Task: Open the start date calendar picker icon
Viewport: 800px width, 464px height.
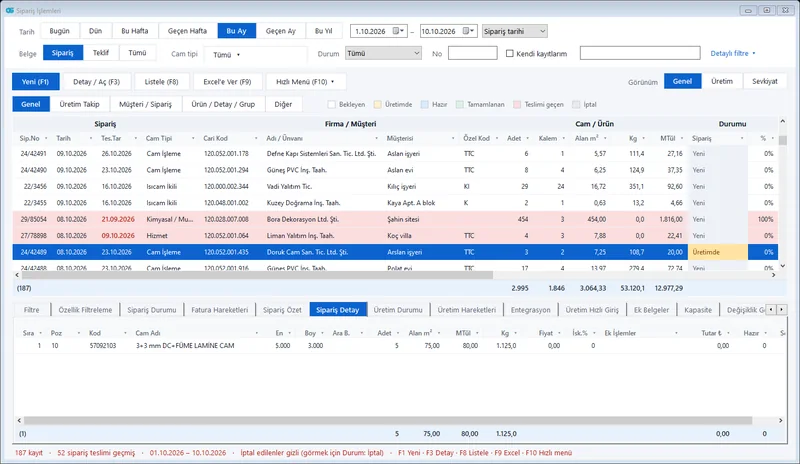Action: pos(396,31)
